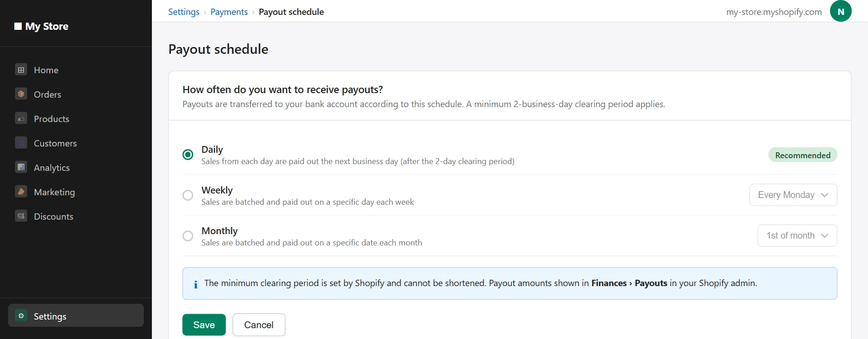
Task: Click the Save button
Action: (204, 325)
